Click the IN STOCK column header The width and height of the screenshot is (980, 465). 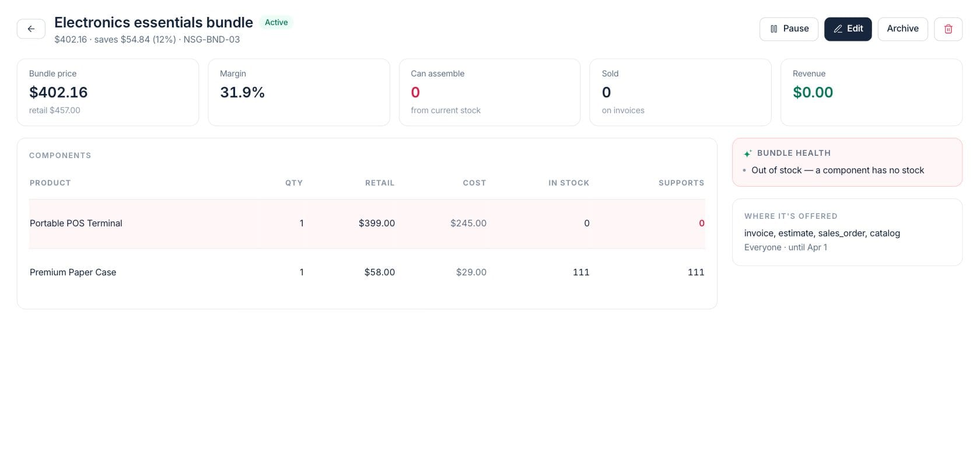pyautogui.click(x=569, y=183)
